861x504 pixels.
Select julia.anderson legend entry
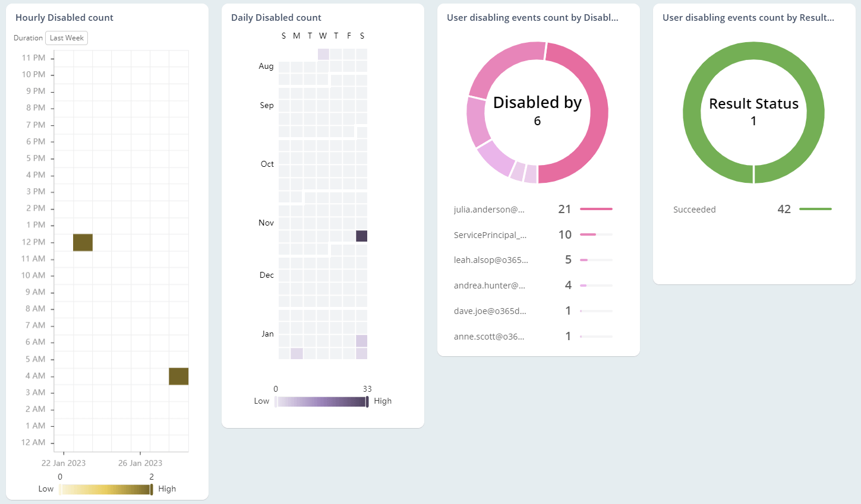tap(489, 210)
